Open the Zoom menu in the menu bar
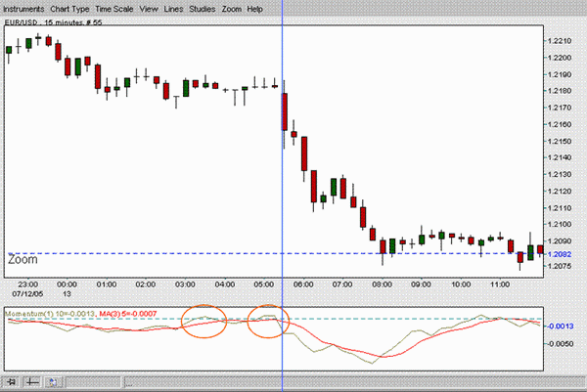Image resolution: width=587 pixels, height=392 pixels. coord(231,9)
